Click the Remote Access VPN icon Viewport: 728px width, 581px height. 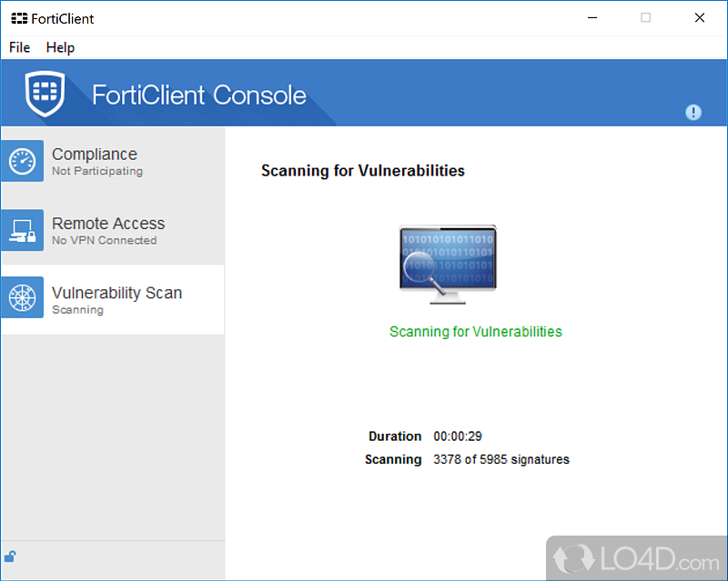point(23,230)
